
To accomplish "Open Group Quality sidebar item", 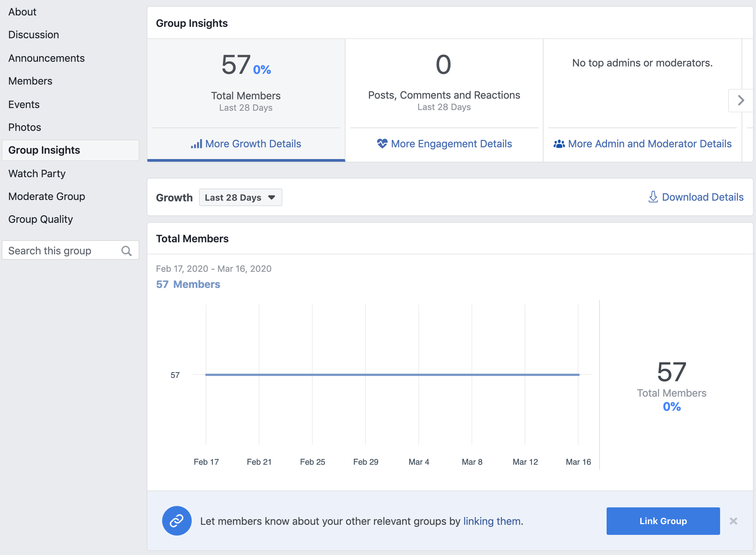I will [x=41, y=219].
